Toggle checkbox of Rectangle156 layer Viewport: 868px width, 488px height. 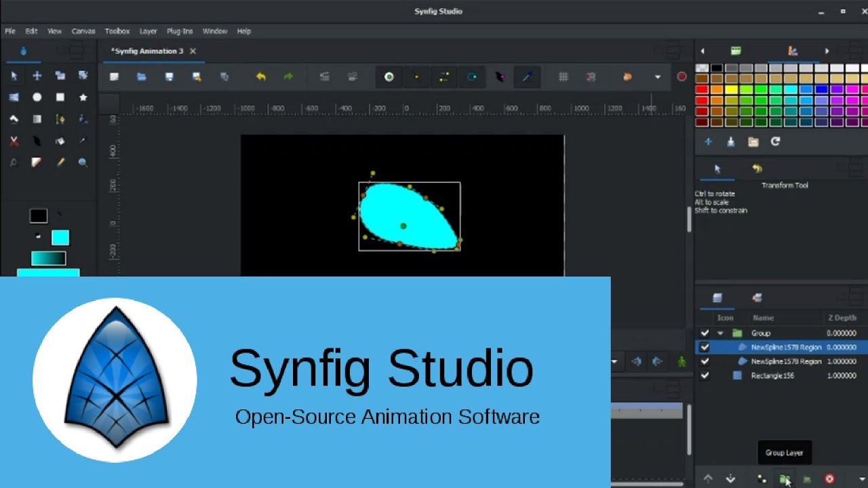tap(705, 375)
